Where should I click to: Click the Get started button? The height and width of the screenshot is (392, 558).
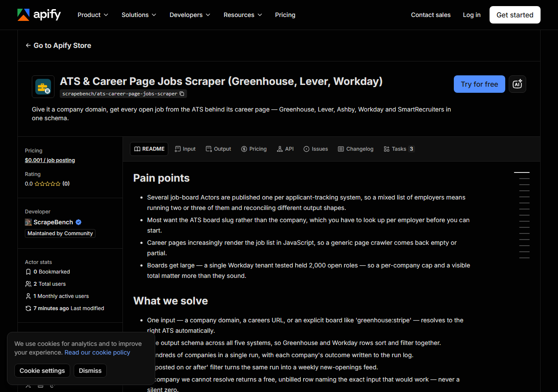(515, 15)
